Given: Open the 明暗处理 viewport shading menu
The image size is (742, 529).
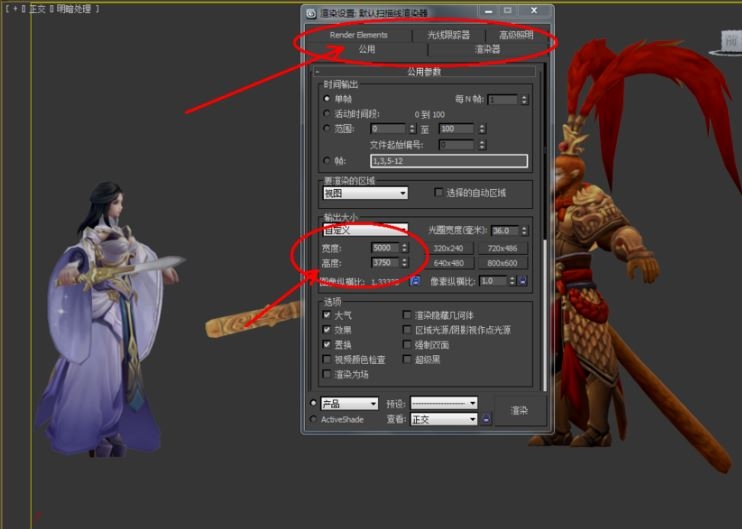Looking at the screenshot, I should coord(73,9).
